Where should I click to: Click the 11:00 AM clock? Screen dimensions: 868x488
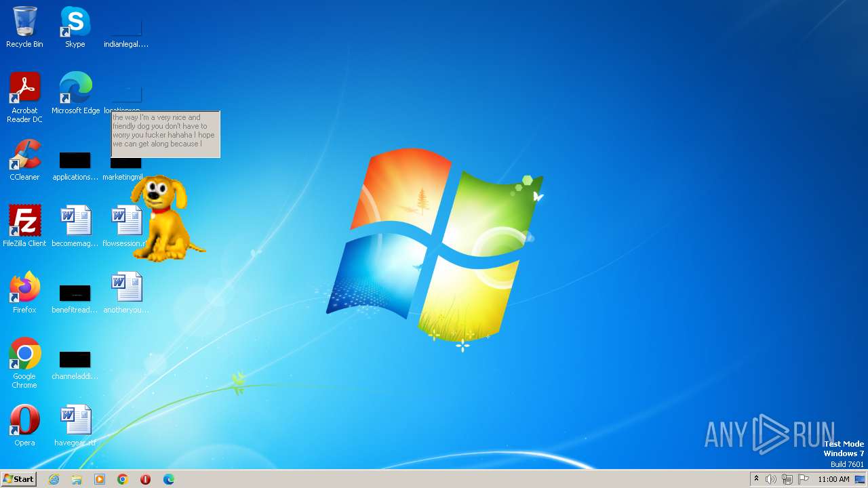tap(833, 479)
